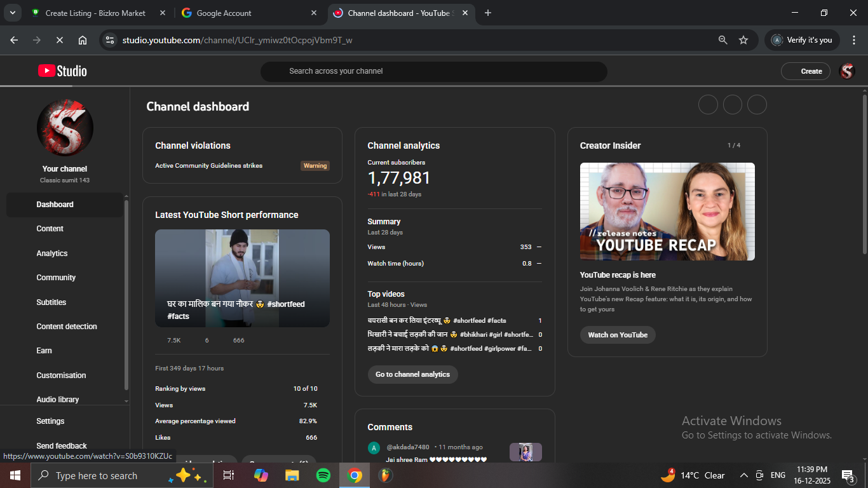Click the browser home icon
Viewport: 868px width, 488px height.
[83, 40]
